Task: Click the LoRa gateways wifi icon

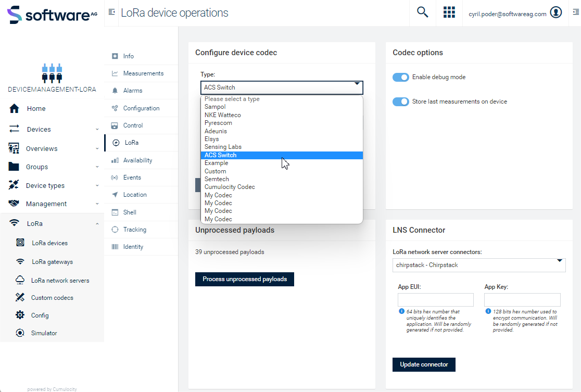Action: click(x=20, y=261)
